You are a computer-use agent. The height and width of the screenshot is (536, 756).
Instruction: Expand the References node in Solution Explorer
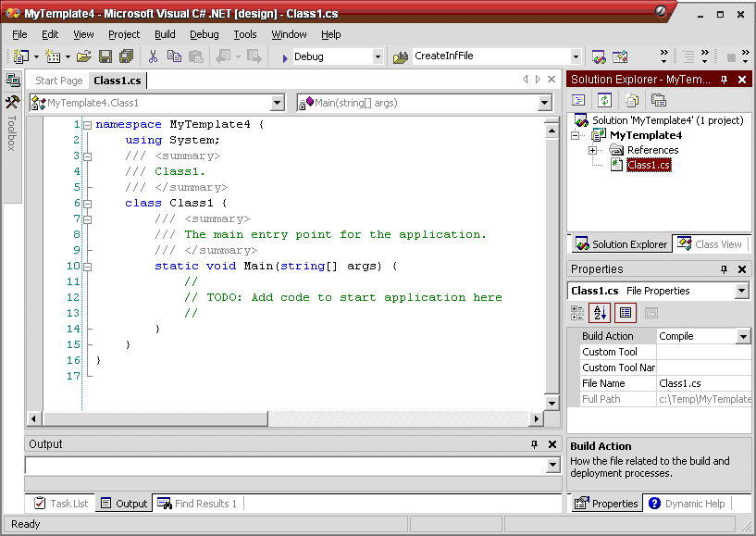point(592,151)
